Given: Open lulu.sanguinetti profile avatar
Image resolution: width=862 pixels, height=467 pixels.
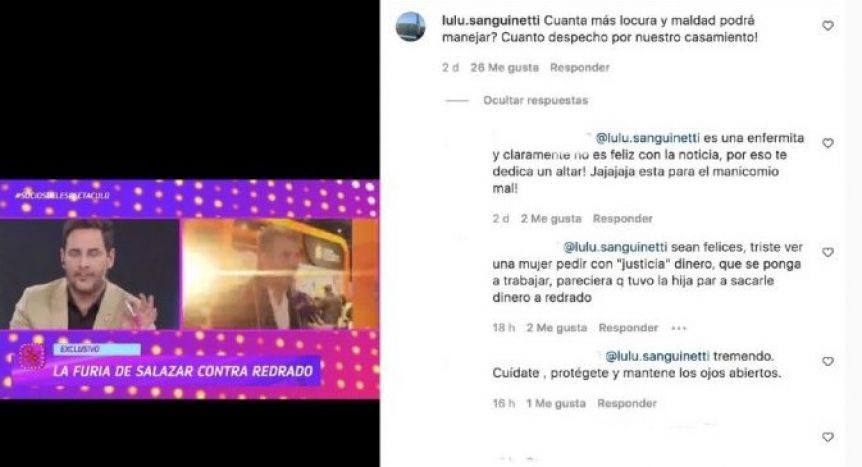Looking at the screenshot, I should click(411, 26).
